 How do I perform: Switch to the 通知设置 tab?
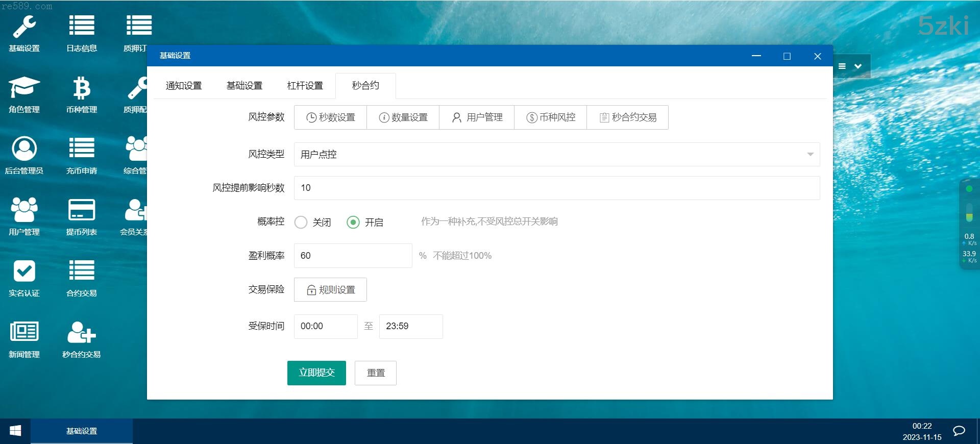coord(184,86)
